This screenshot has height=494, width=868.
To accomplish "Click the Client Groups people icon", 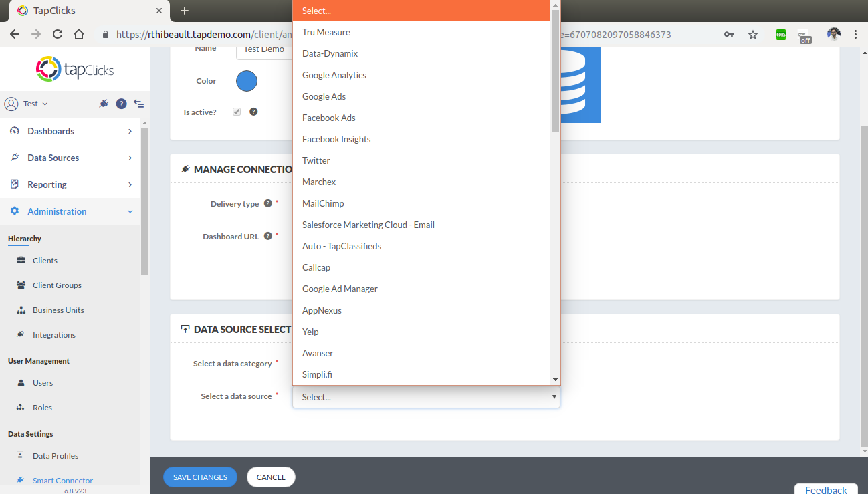I will click(21, 285).
